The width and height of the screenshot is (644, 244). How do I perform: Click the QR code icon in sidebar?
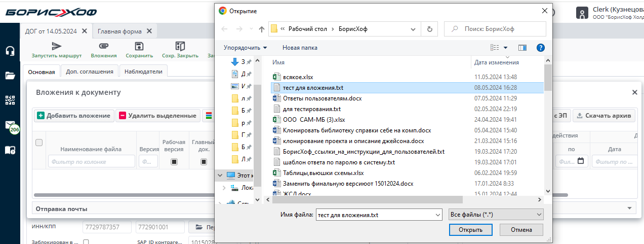pos(10,100)
